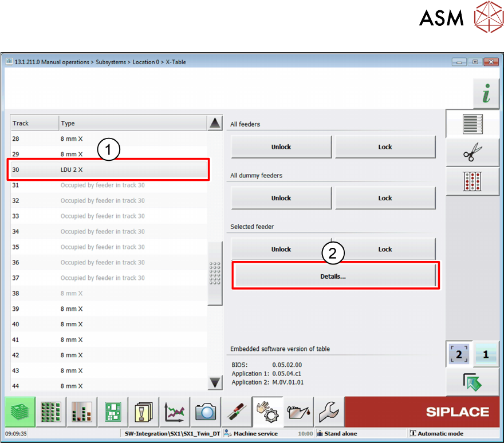Open the red-dotted feeder tracks view

(x=472, y=181)
